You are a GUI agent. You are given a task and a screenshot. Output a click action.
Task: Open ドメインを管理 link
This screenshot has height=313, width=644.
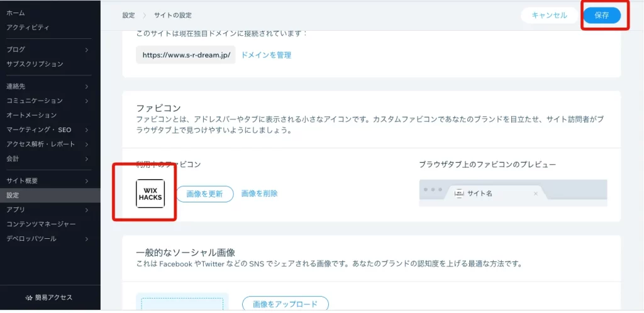(266, 55)
